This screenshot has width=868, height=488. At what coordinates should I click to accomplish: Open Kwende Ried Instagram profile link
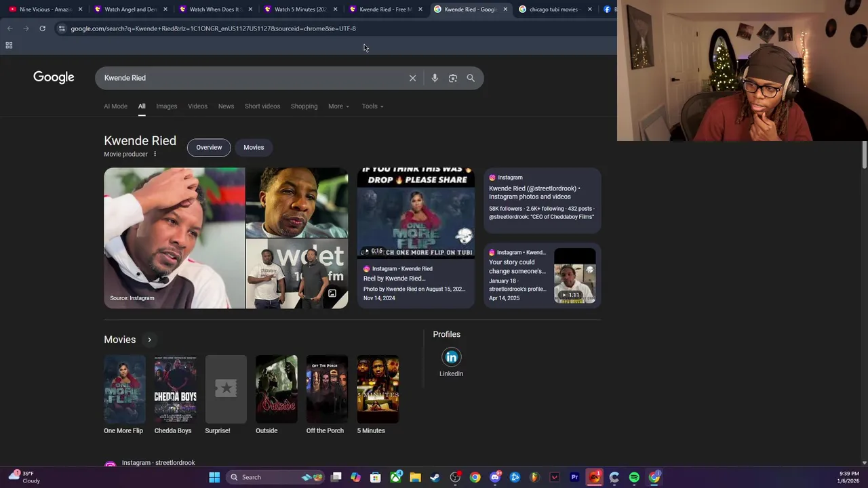tap(542, 200)
